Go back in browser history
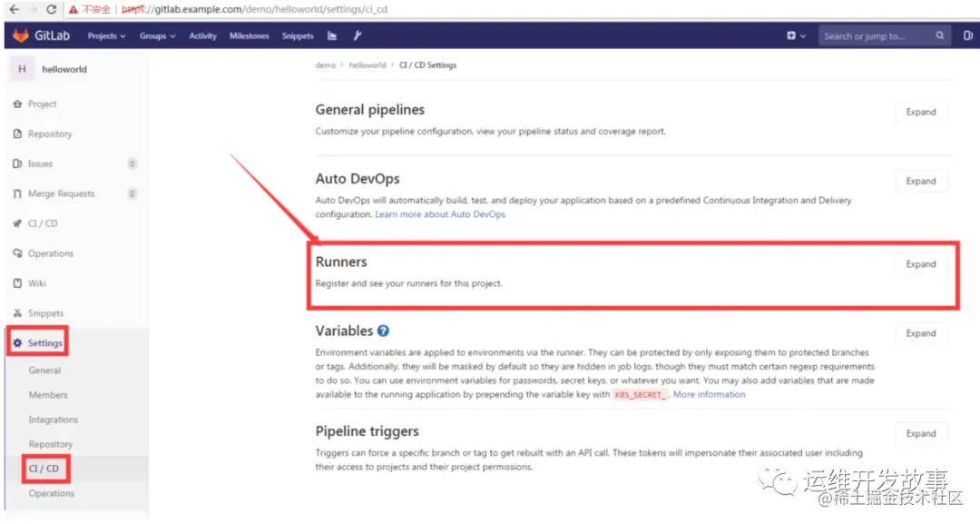Image resolution: width=980 pixels, height=524 pixels. pos(14,9)
